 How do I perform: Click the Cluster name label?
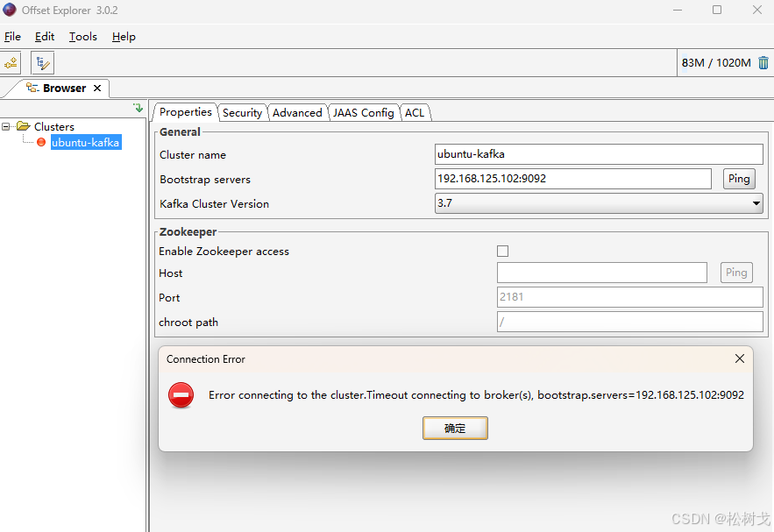tap(193, 155)
